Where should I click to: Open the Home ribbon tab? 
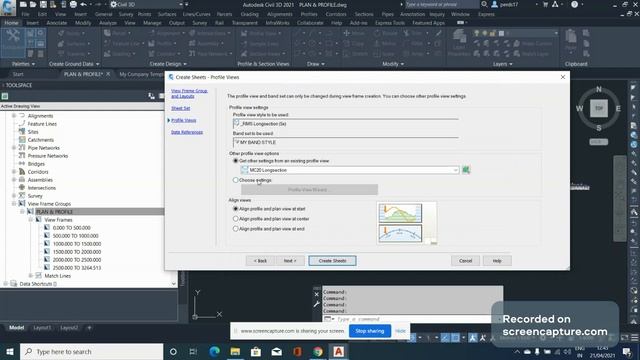(11, 23)
